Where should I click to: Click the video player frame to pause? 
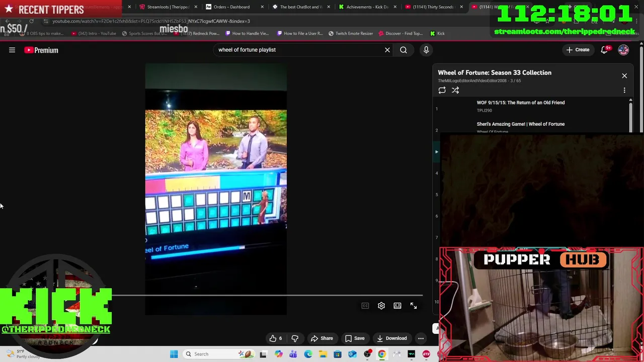216,189
